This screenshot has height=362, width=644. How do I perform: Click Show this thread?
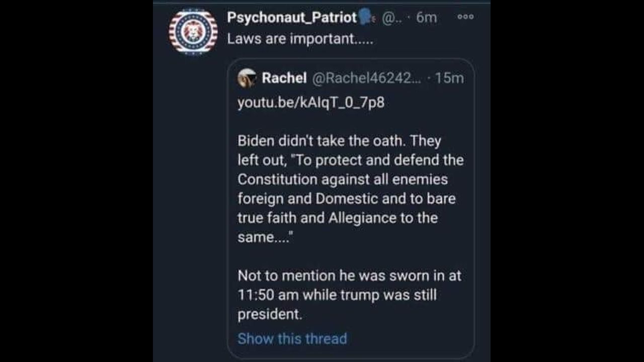click(x=292, y=338)
